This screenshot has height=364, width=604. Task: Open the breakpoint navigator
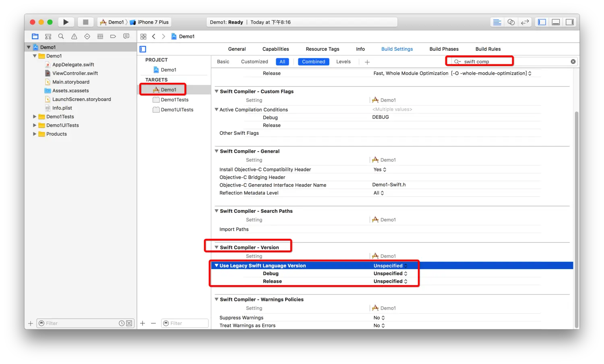point(113,36)
